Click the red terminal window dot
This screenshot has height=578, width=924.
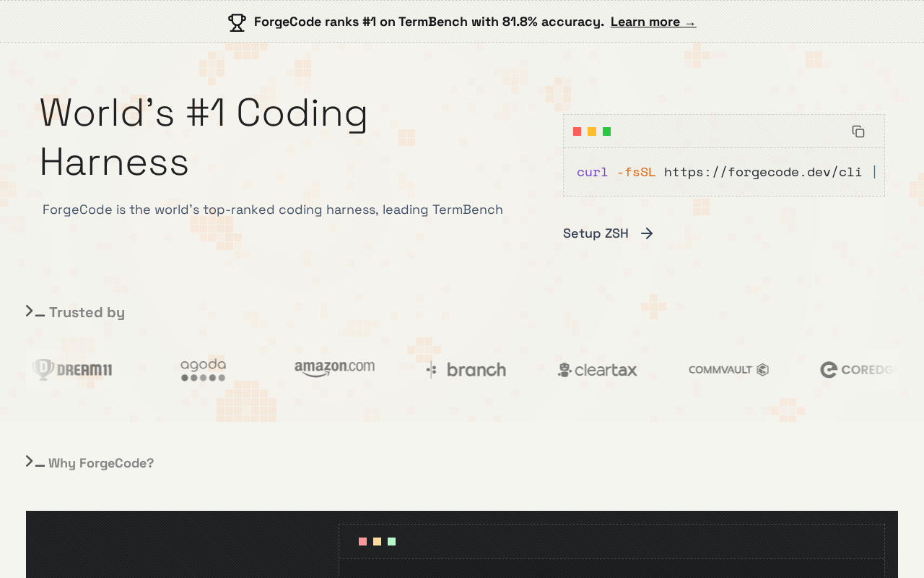[x=577, y=131]
